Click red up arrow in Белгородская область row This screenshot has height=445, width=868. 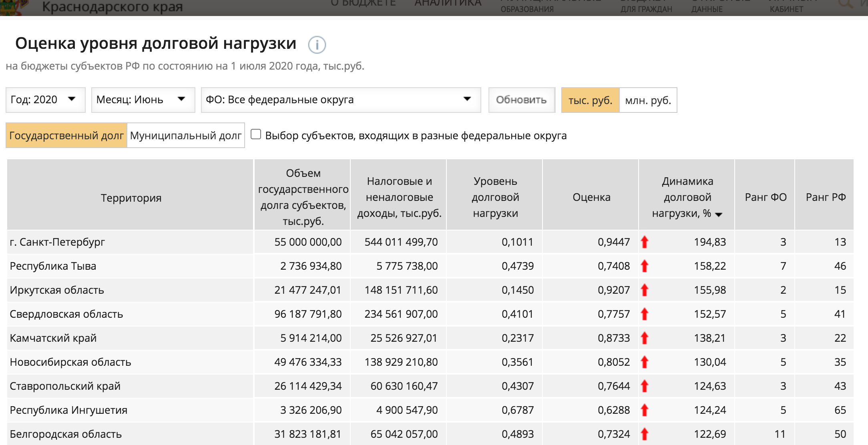click(x=644, y=434)
